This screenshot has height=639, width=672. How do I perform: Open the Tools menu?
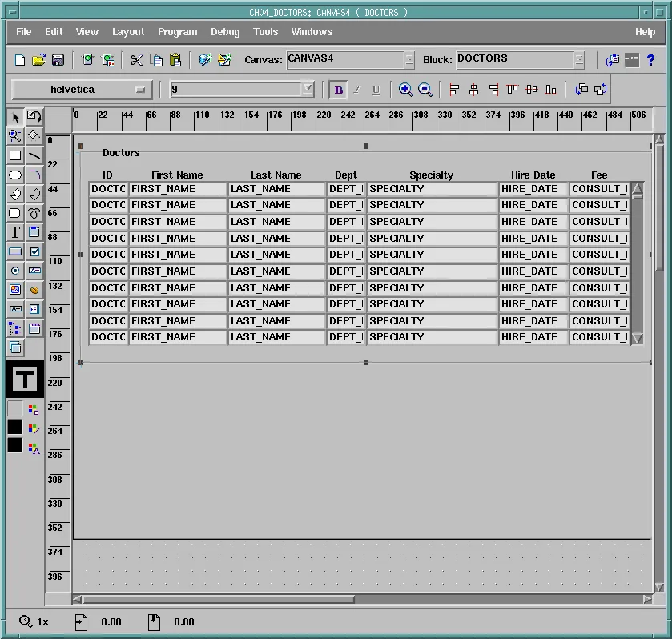pos(265,32)
